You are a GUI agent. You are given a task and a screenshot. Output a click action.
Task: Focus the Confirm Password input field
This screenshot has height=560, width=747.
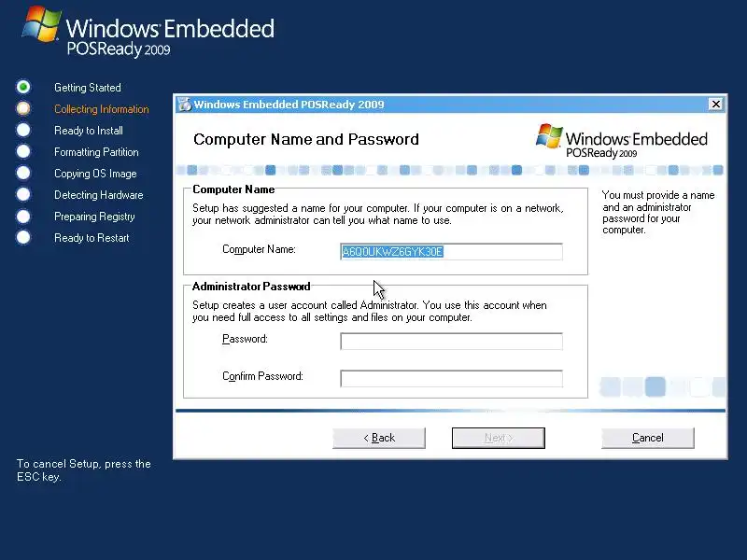point(451,379)
